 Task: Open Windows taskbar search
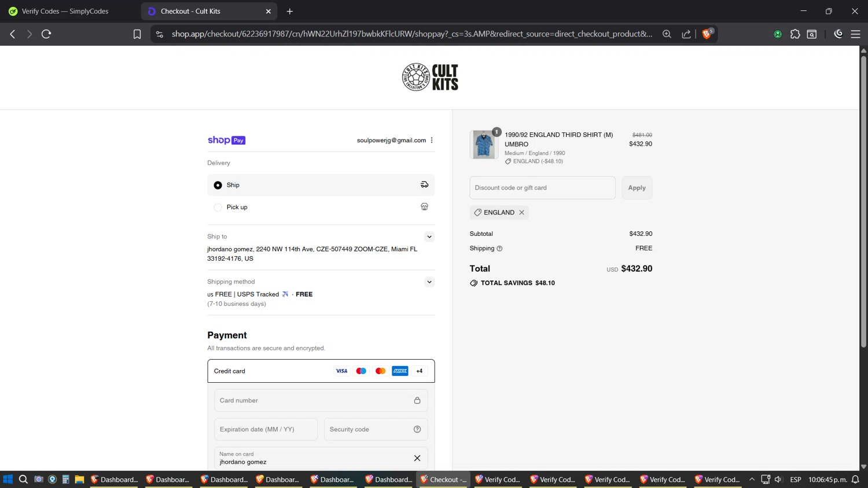23,479
